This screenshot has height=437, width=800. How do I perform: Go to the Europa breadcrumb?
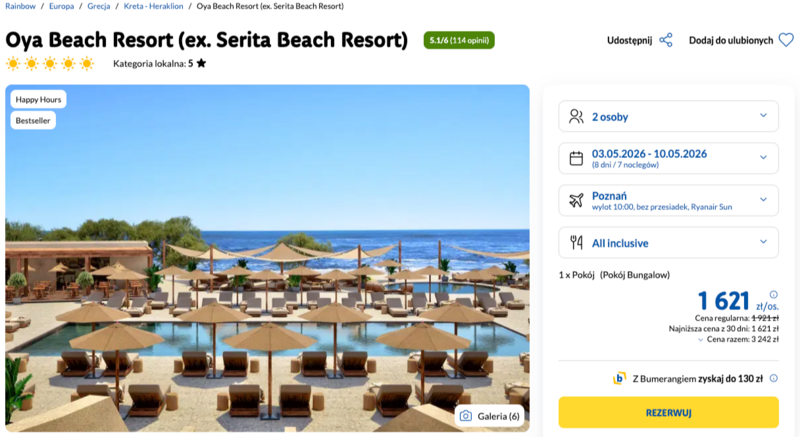coord(61,6)
